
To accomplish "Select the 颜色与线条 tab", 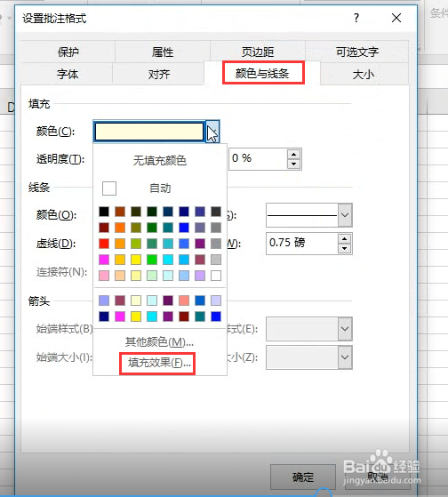I will pyautogui.click(x=262, y=74).
